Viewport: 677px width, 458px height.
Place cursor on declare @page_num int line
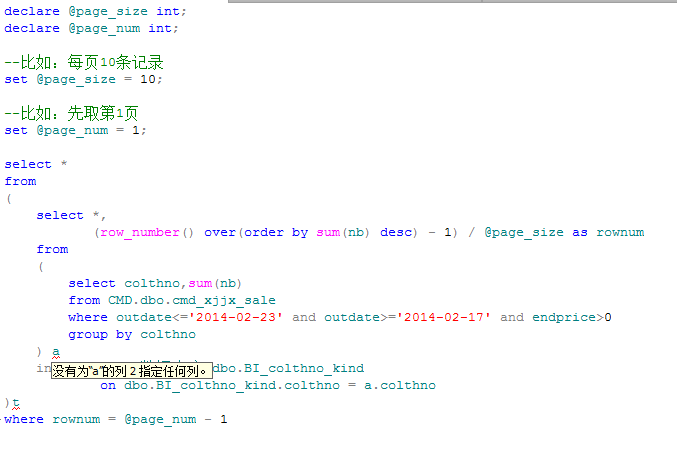(91, 28)
